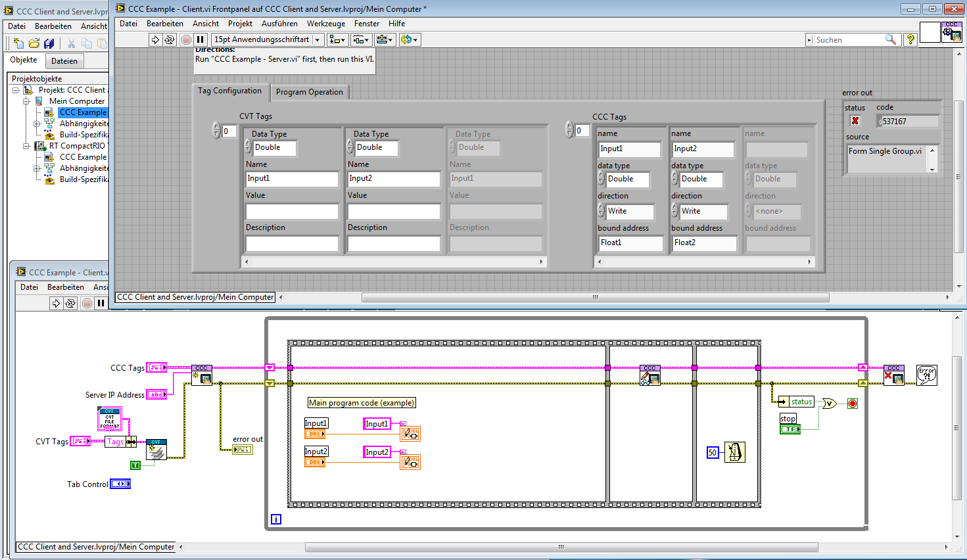
Task: Click the loop iteration terminal i
Action: (x=276, y=519)
